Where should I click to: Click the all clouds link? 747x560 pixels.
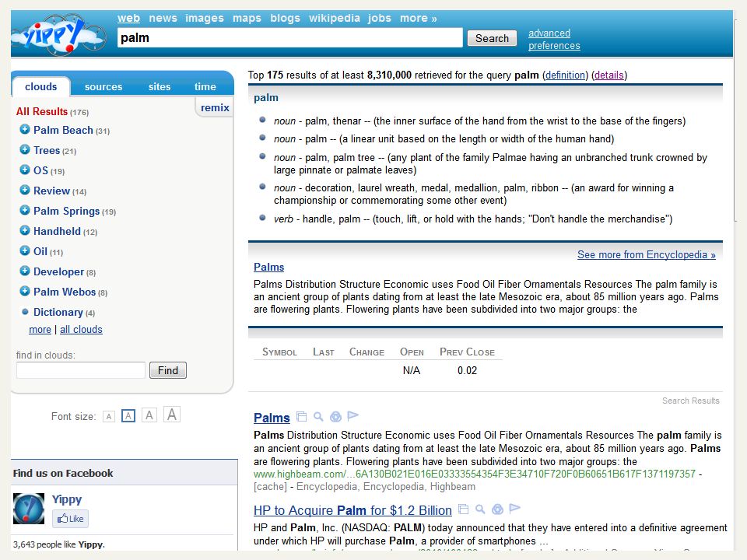tap(81, 330)
